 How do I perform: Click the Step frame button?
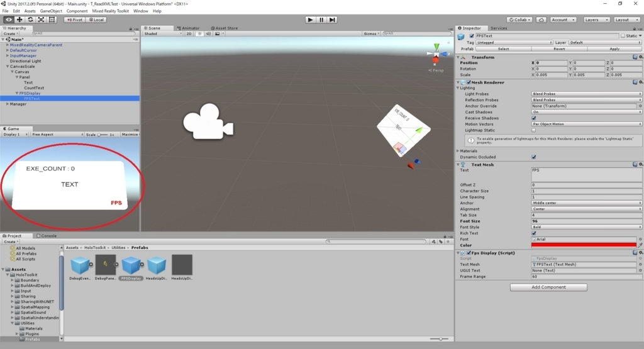coord(332,19)
